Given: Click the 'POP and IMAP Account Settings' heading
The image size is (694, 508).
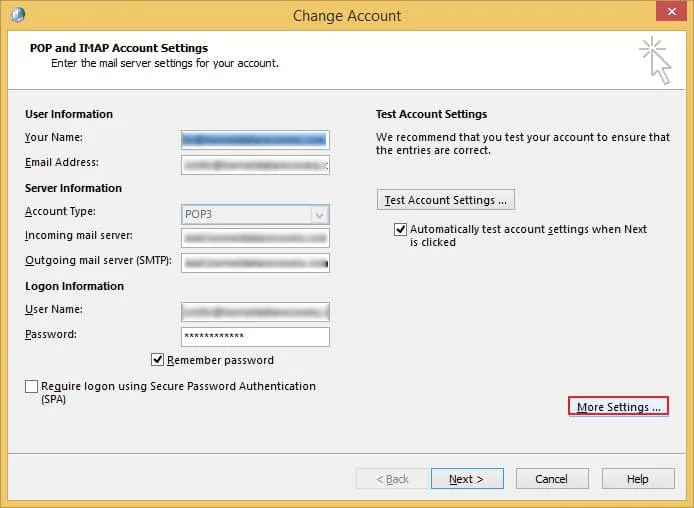Looking at the screenshot, I should (119, 48).
